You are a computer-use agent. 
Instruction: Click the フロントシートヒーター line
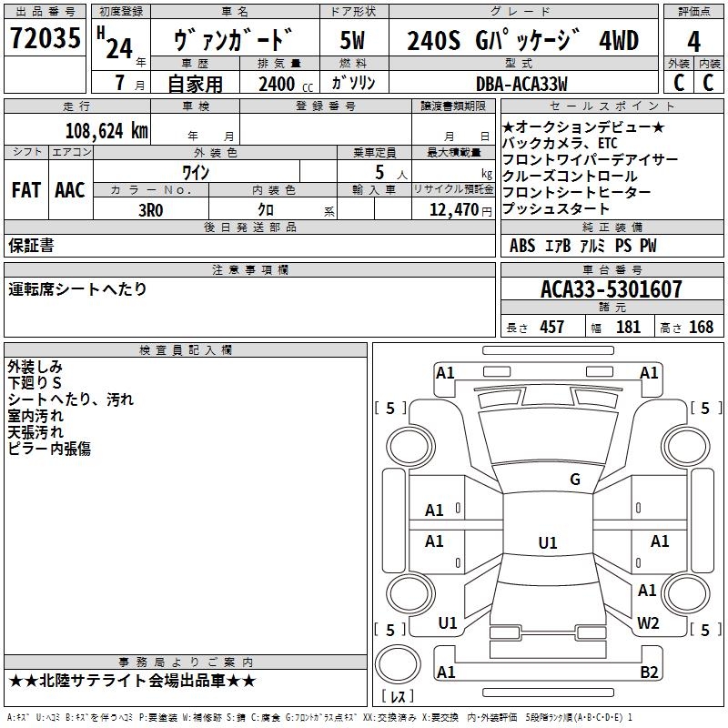pos(577,192)
